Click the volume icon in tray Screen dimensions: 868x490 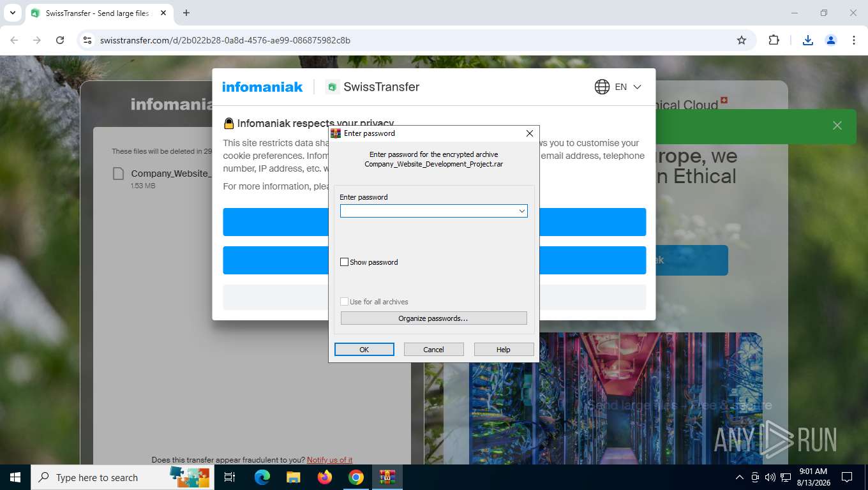pyautogui.click(x=770, y=477)
